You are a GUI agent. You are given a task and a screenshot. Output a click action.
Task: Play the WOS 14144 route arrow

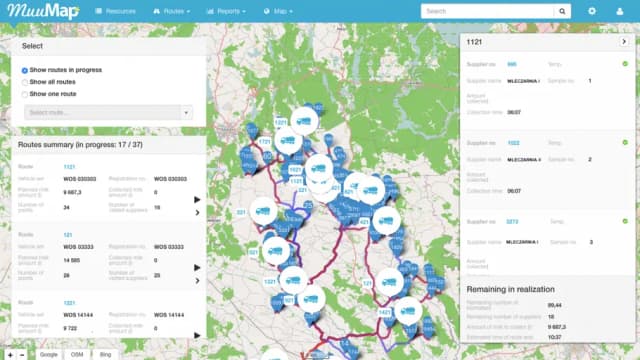tap(197, 335)
